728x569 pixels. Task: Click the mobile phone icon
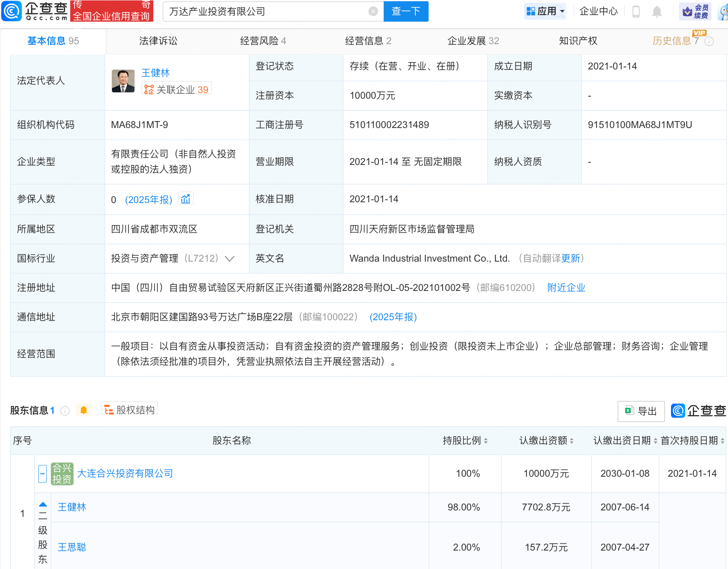[636, 11]
